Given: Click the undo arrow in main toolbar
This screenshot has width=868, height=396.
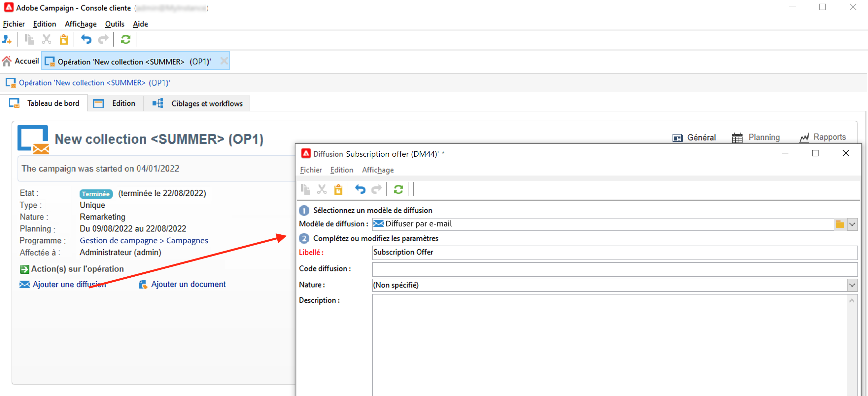Looking at the screenshot, I should coord(86,39).
